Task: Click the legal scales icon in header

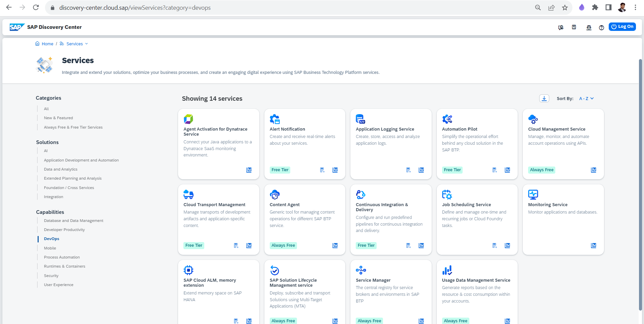Action: pos(589,28)
